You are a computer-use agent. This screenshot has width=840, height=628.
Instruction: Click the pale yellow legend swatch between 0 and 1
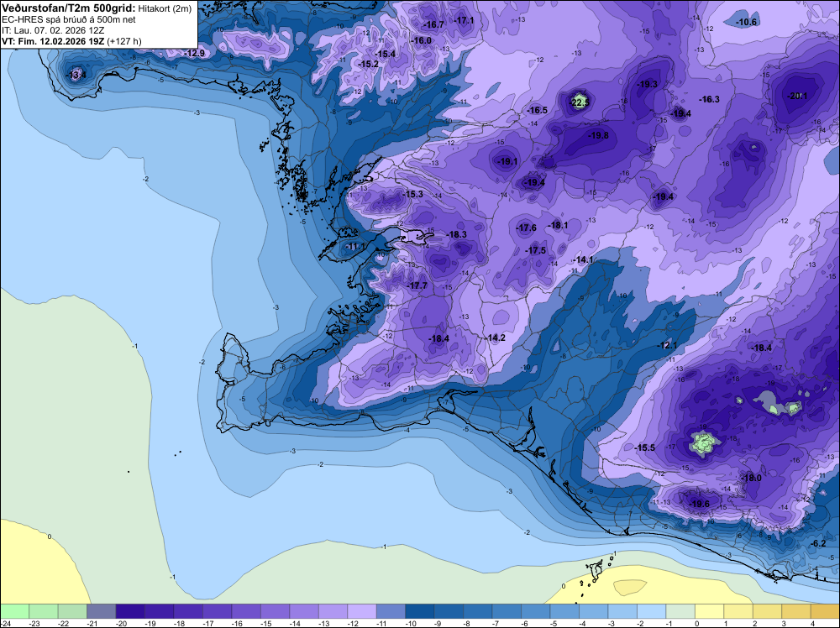709,611
